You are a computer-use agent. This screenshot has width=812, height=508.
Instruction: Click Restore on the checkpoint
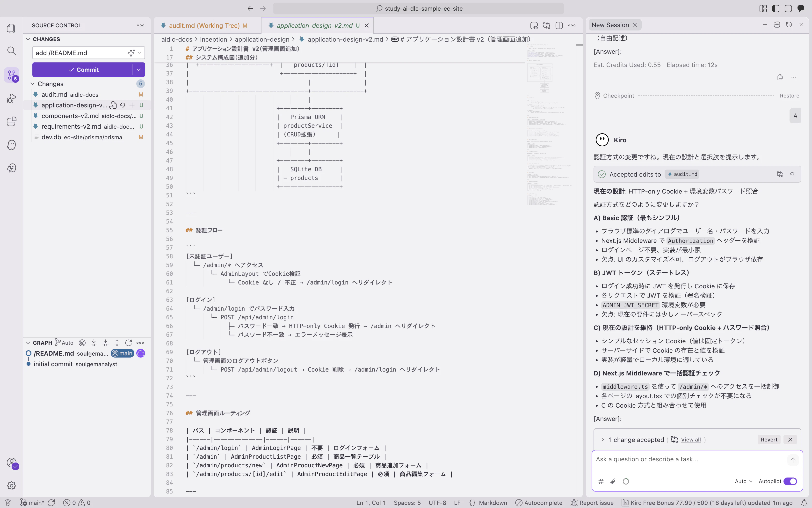coord(789,96)
